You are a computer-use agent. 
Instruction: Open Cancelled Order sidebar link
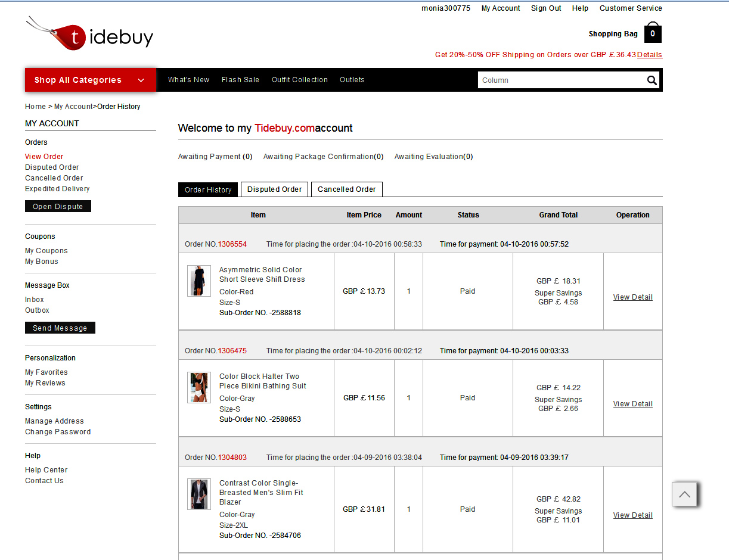pos(54,178)
